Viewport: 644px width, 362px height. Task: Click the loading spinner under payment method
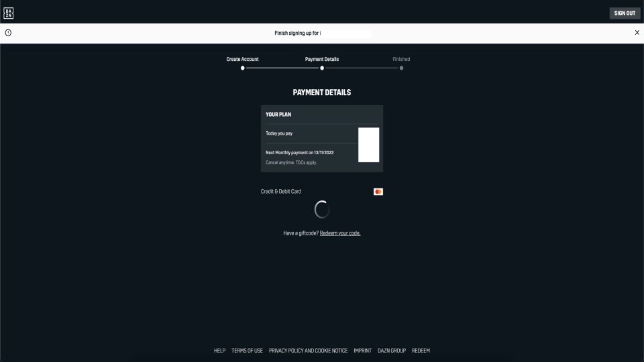click(x=322, y=209)
